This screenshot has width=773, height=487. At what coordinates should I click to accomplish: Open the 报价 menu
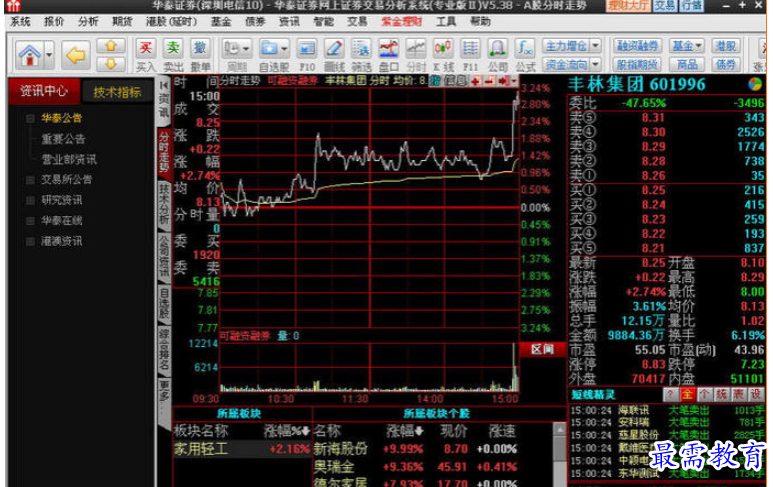54,22
